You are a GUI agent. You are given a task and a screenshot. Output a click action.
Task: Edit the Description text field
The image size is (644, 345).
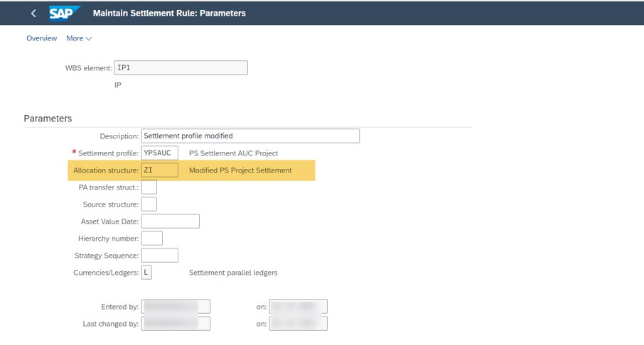click(x=250, y=136)
